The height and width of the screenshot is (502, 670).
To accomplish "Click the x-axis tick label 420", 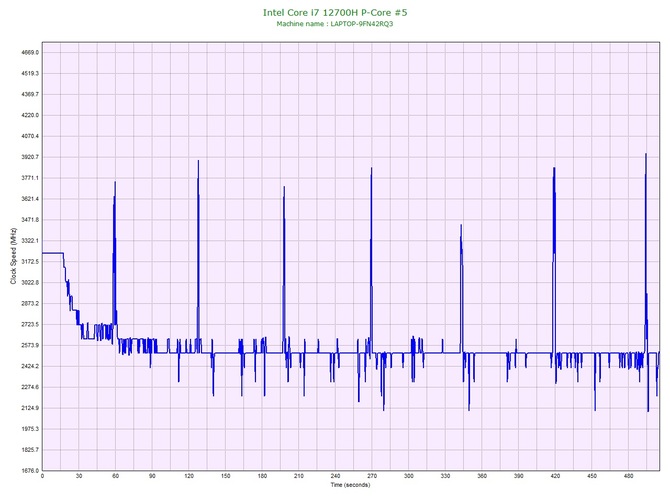I will tap(555, 476).
